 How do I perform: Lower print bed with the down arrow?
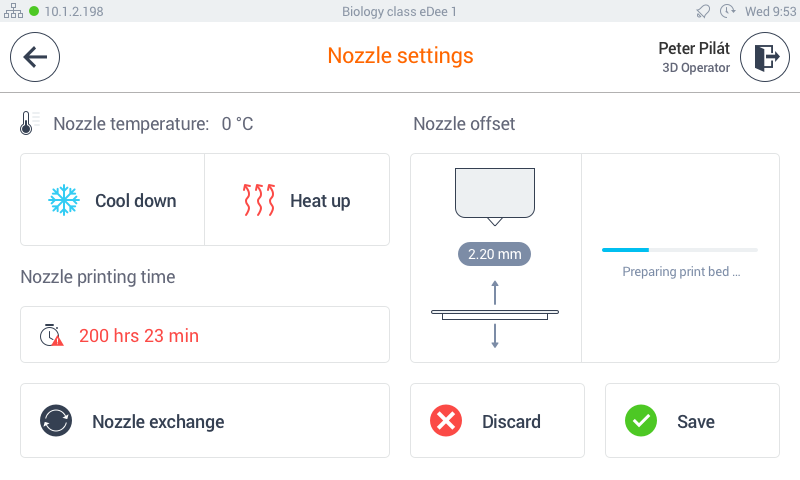(x=495, y=336)
